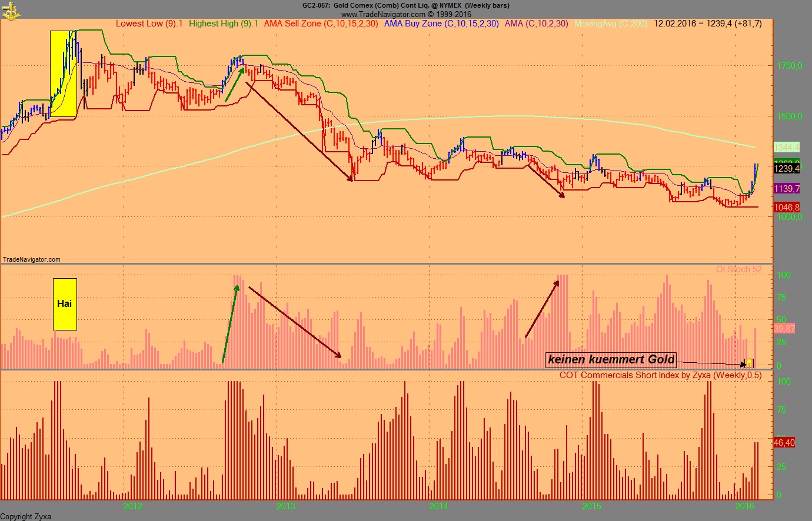This screenshot has width=812, height=521.
Task: Select the AMA Buy Zone indicator legend icon
Action: (x=440, y=24)
